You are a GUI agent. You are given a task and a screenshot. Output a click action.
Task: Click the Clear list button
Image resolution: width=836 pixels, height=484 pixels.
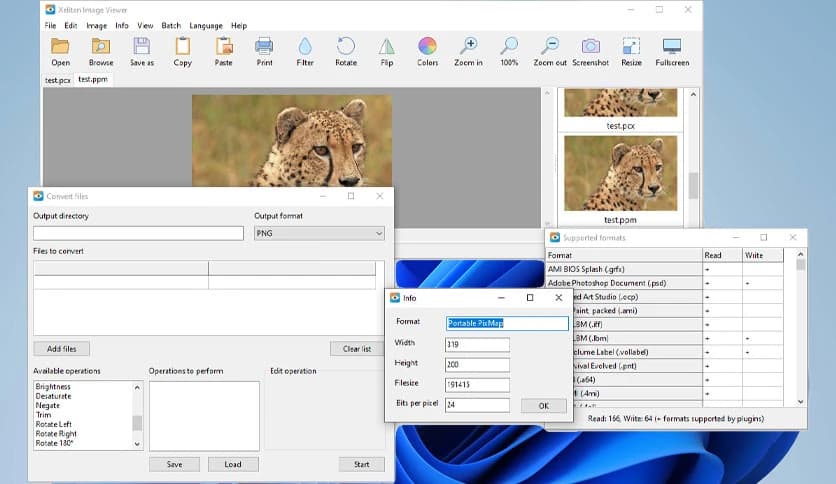(x=357, y=349)
